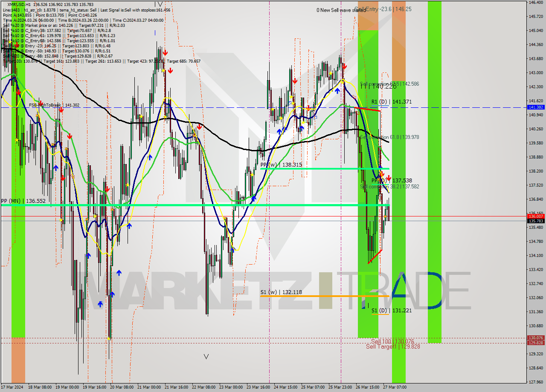Click the S1 (w) | 132.118 label
546x392 pixels.
coord(279,292)
